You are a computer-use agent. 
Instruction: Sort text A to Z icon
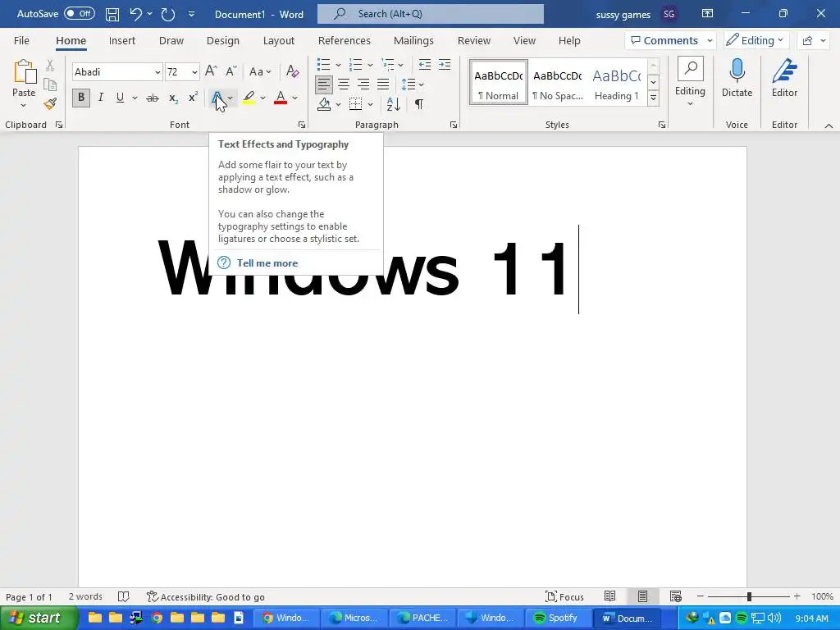pyautogui.click(x=393, y=104)
